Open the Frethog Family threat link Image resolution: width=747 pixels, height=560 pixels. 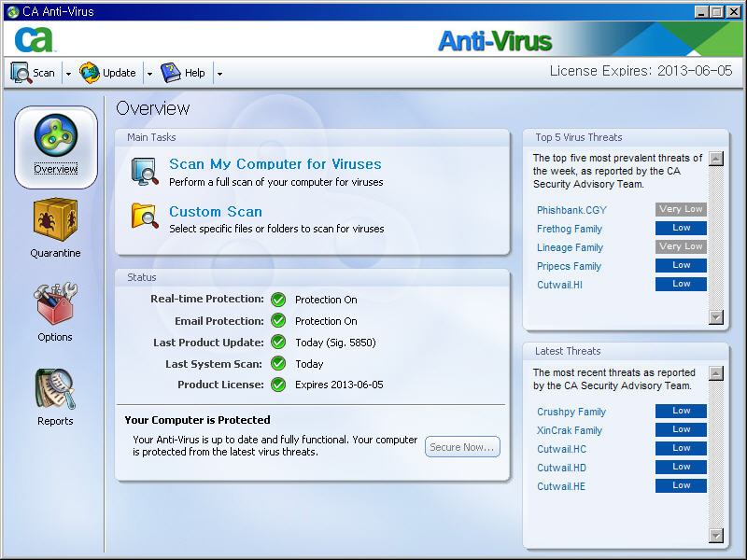click(570, 229)
